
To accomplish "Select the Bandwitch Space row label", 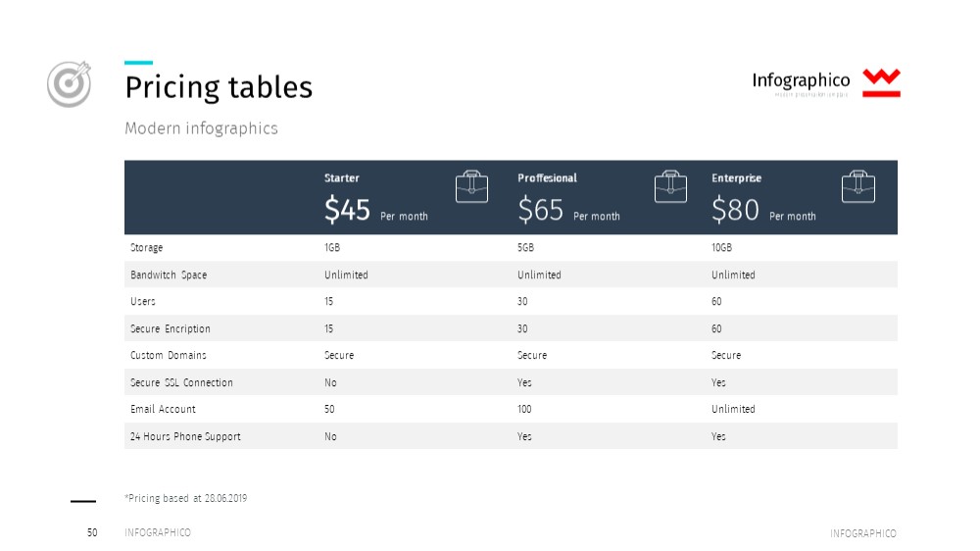I will (x=169, y=275).
